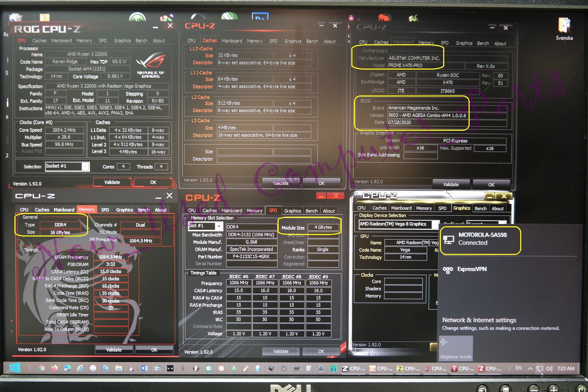Switch to the orange-Z CPU-Z taskbar button
The image size is (588, 392).
pyautogui.click(x=381, y=368)
